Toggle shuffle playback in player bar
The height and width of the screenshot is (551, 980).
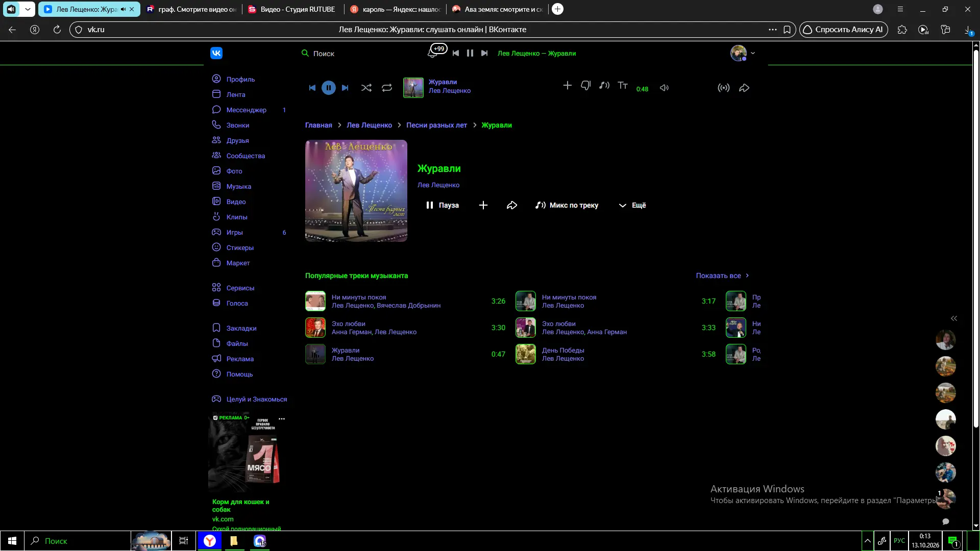(366, 88)
